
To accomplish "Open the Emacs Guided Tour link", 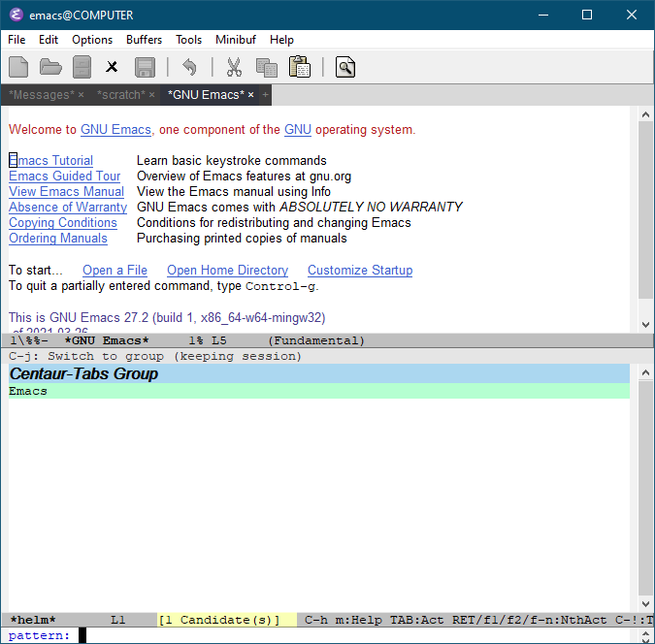I will coord(65,176).
